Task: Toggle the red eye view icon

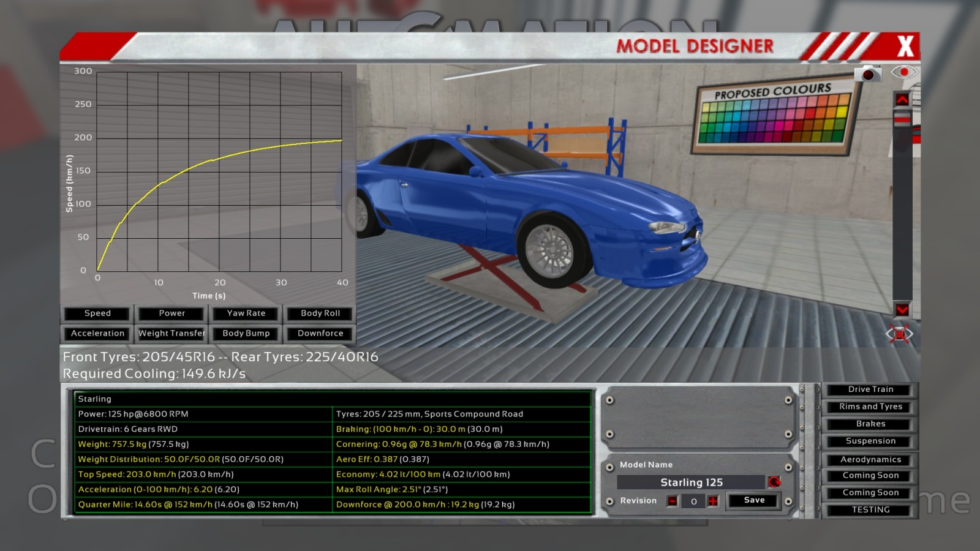Action: coord(903,72)
